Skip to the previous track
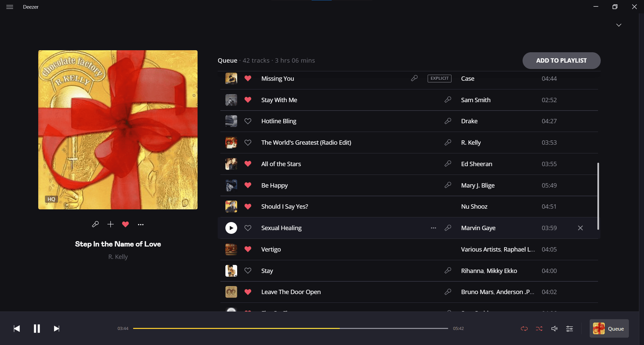This screenshot has width=644, height=345. [x=17, y=329]
